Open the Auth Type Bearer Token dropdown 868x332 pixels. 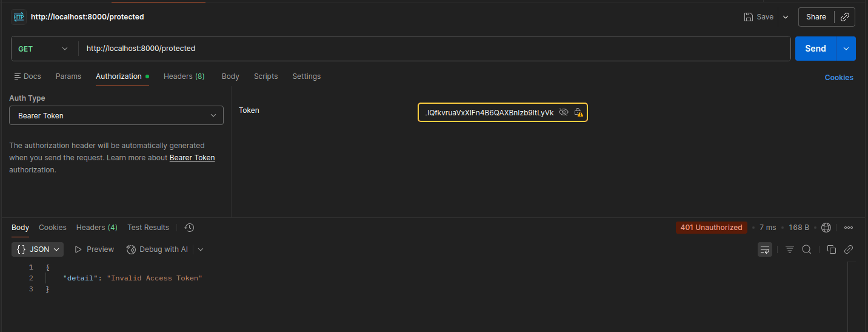pos(116,115)
